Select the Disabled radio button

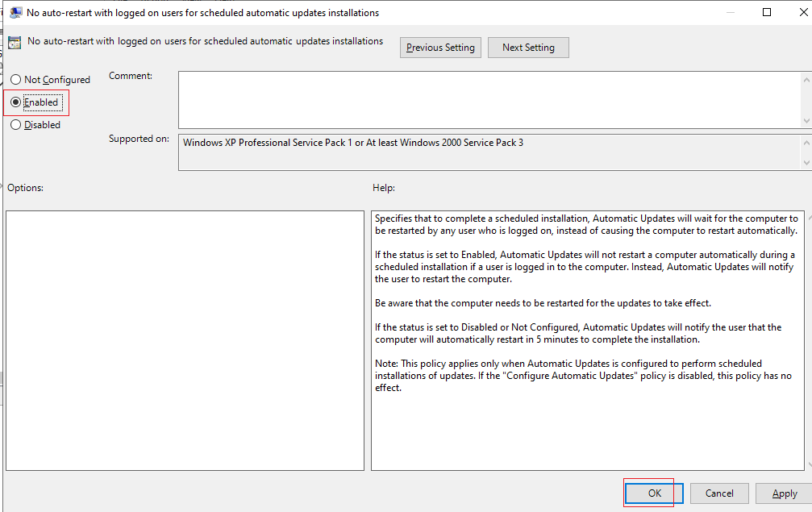coord(16,125)
